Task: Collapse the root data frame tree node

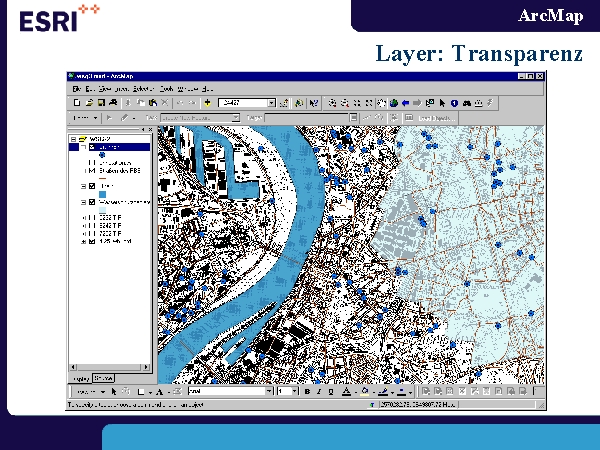Action: (71, 138)
